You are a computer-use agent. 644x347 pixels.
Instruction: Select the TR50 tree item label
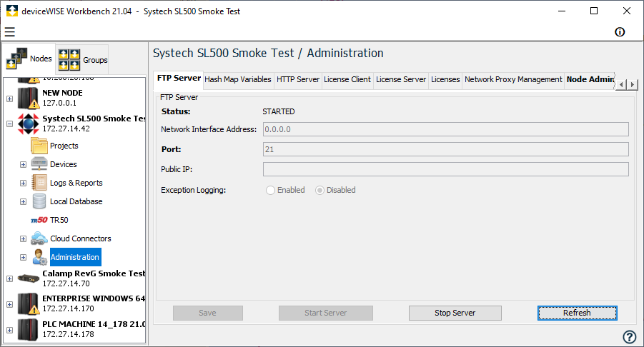pos(59,220)
